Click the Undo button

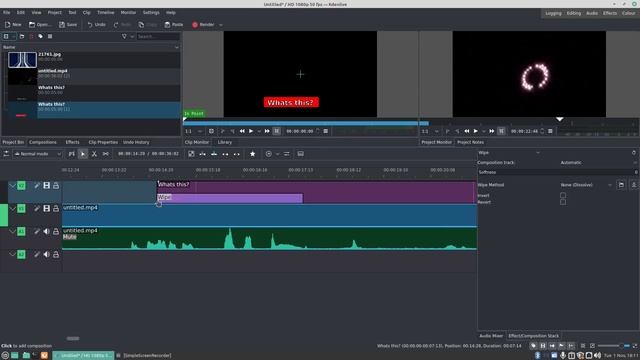[96, 25]
